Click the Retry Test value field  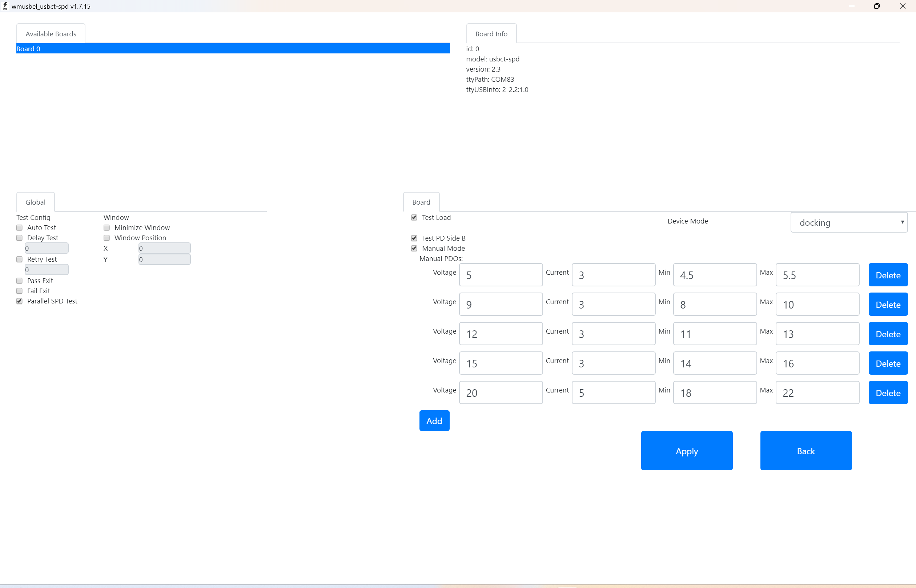[x=47, y=270]
